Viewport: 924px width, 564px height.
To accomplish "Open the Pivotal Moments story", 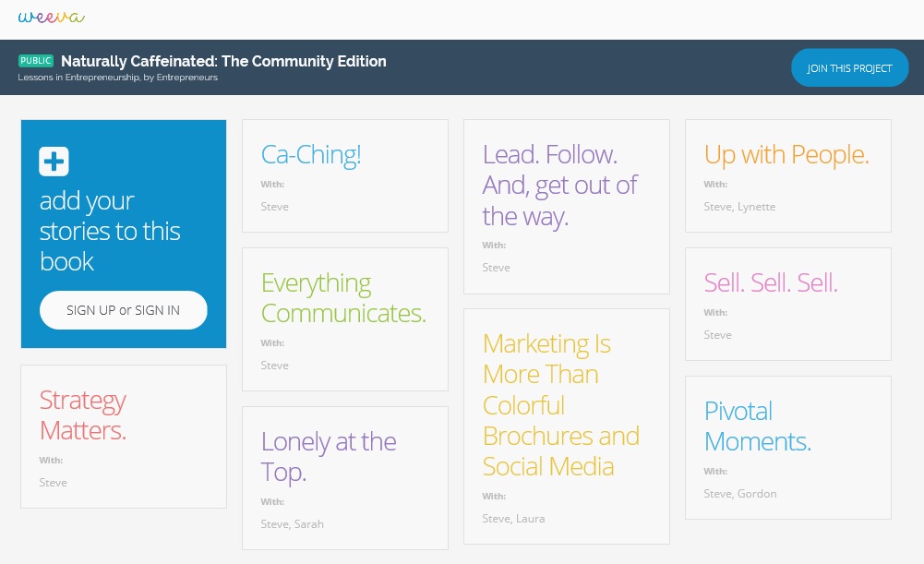I will pos(758,426).
